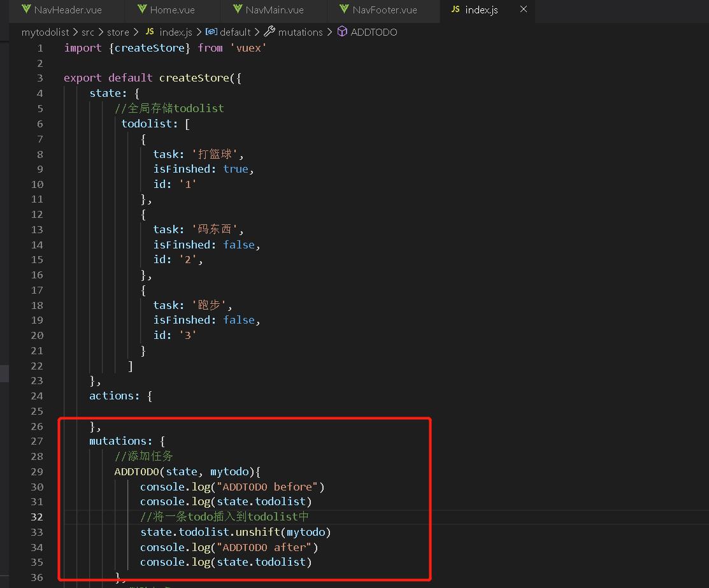Place cursor on state.todolist.unshift(mytodo) line
Image resolution: width=709 pixels, height=588 pixels.
tap(236, 532)
